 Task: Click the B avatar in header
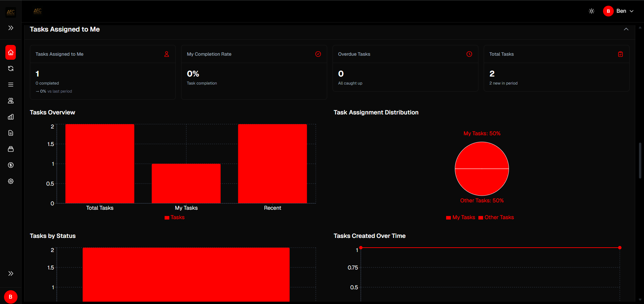click(x=608, y=11)
